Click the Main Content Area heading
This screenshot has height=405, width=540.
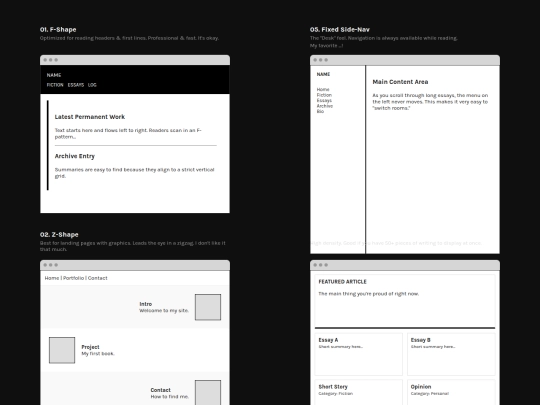[400, 82]
